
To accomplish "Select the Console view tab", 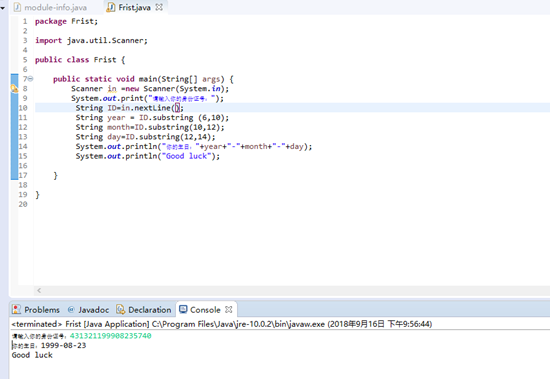I will tap(206, 310).
